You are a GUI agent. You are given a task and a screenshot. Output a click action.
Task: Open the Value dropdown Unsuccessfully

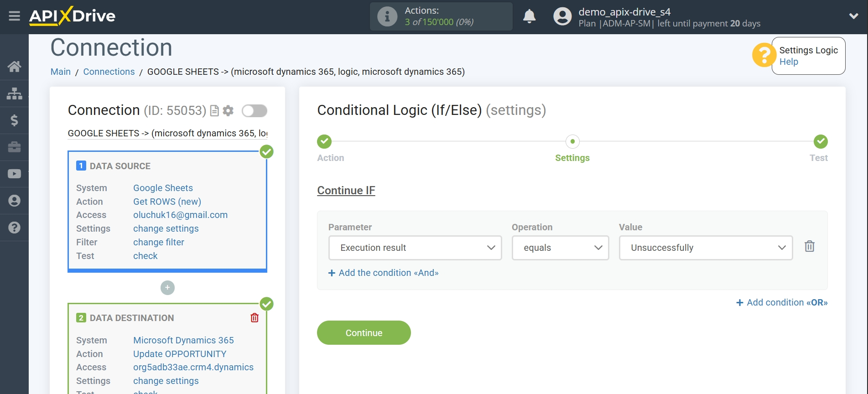[706, 248]
